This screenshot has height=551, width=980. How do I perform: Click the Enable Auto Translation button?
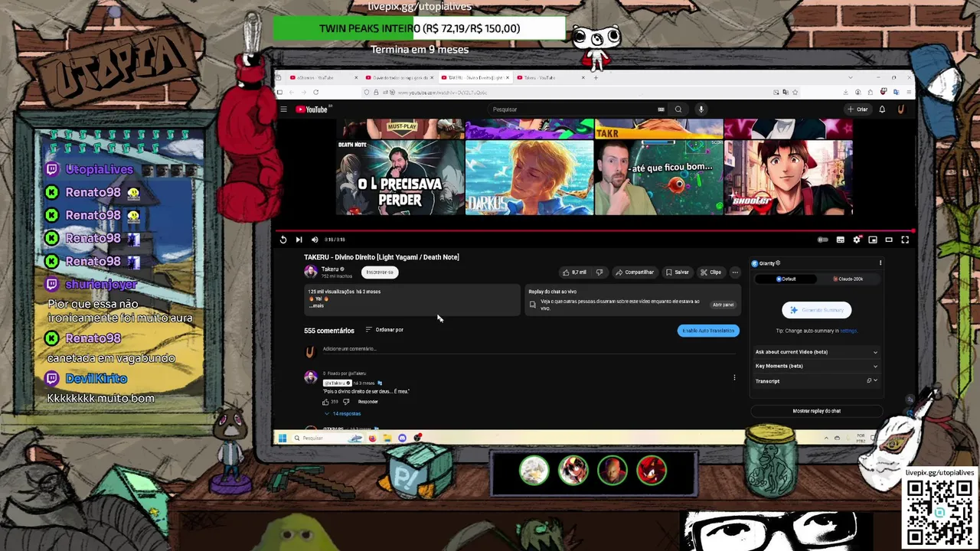coord(708,331)
